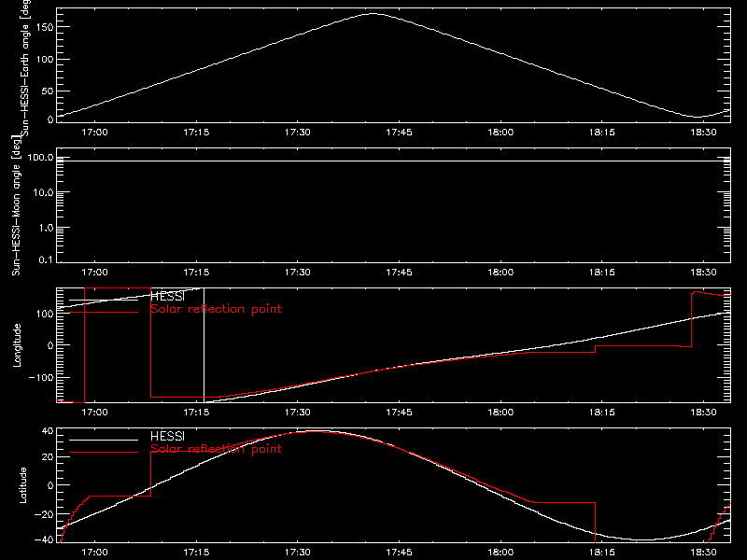Select the 0 tick on Longitude axis
747x560 pixels.
[50, 345]
